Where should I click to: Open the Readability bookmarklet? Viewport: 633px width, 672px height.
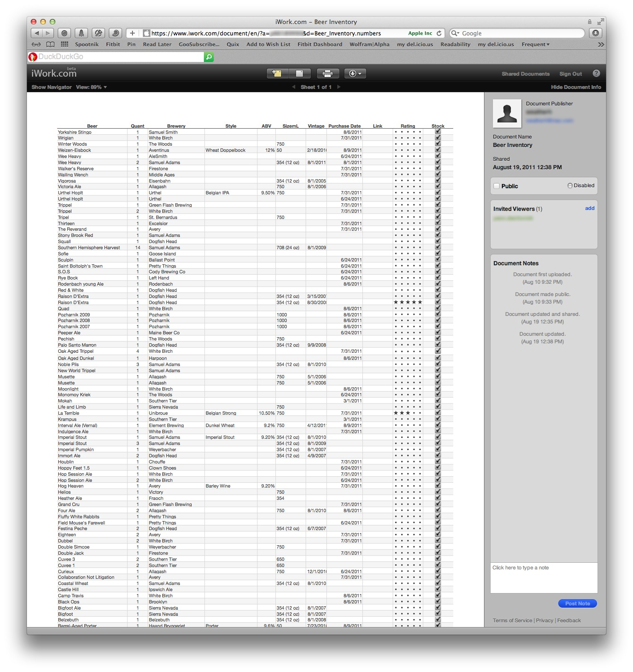[455, 44]
